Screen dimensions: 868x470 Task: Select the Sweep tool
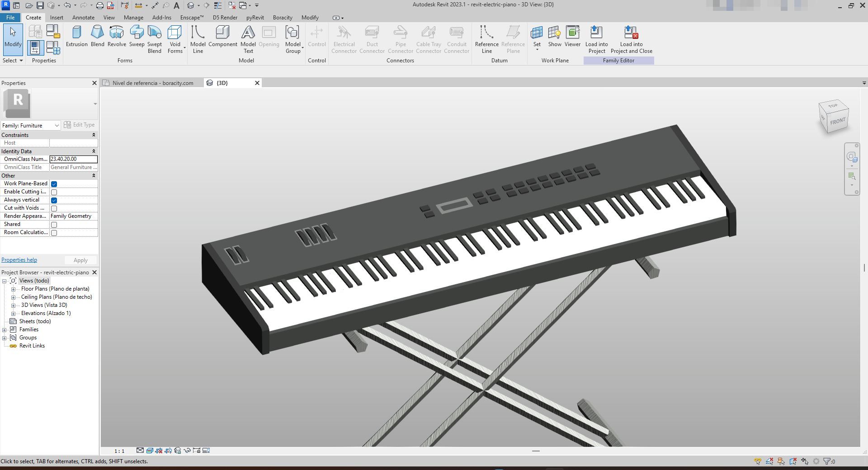point(137,36)
